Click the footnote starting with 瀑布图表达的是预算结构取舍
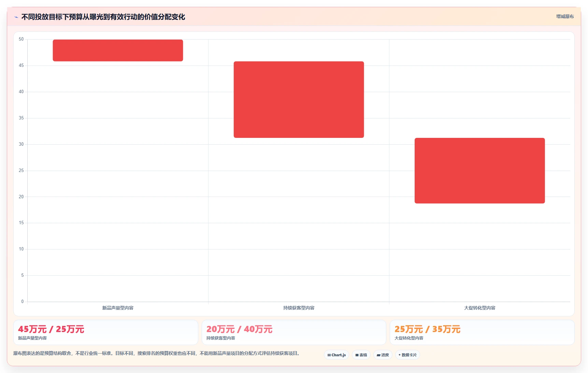This screenshot has height=373, width=588. tap(156, 353)
